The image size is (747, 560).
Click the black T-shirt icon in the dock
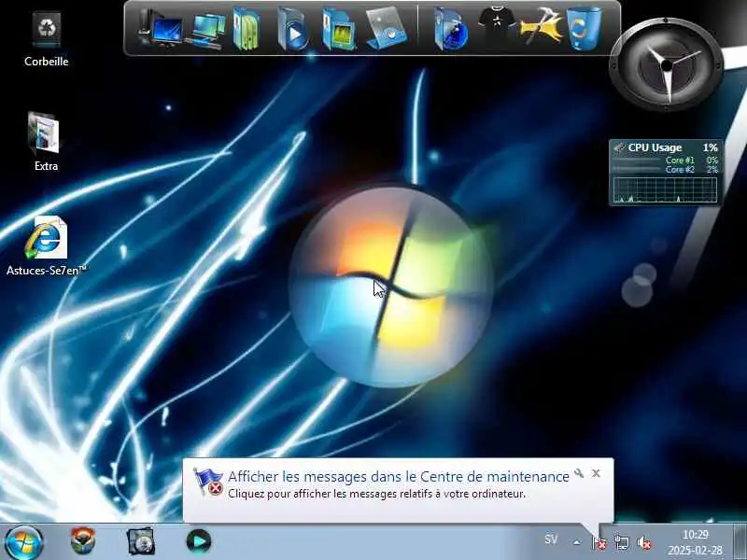(497, 24)
